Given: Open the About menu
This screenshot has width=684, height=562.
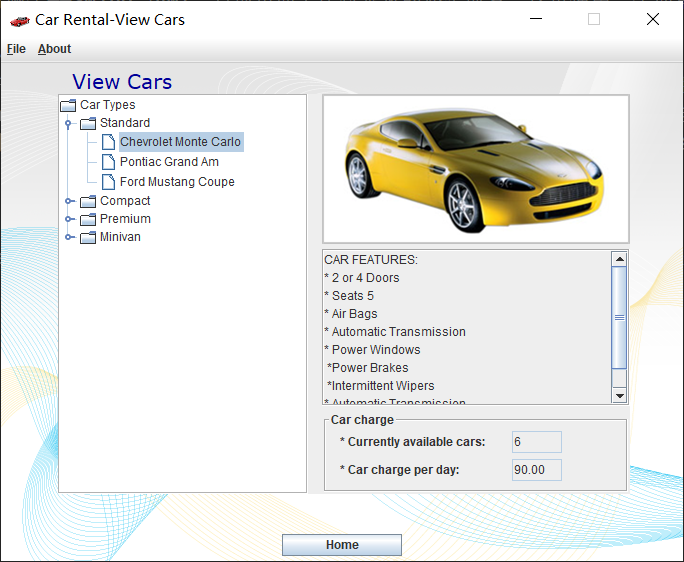Looking at the screenshot, I should (x=54, y=49).
